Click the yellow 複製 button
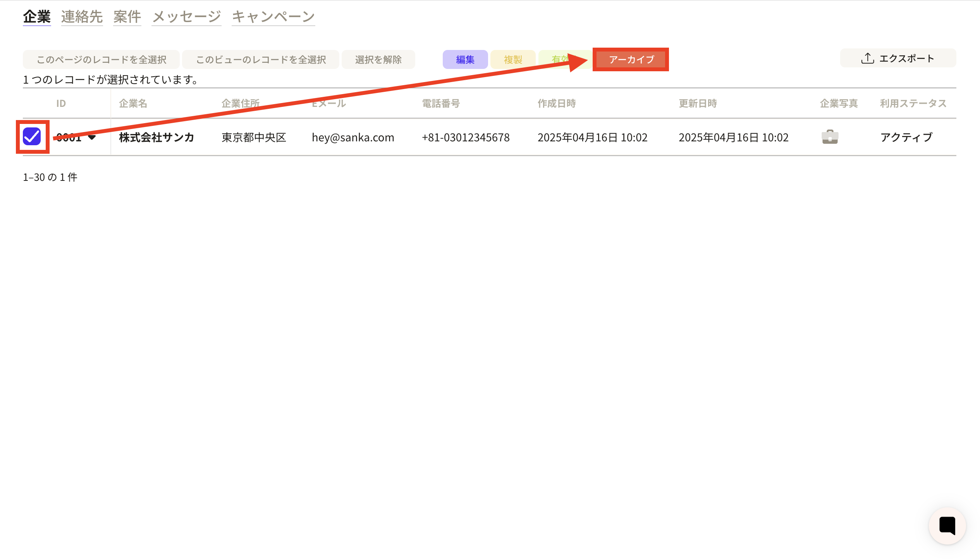This screenshot has width=980, height=560. 513,60
